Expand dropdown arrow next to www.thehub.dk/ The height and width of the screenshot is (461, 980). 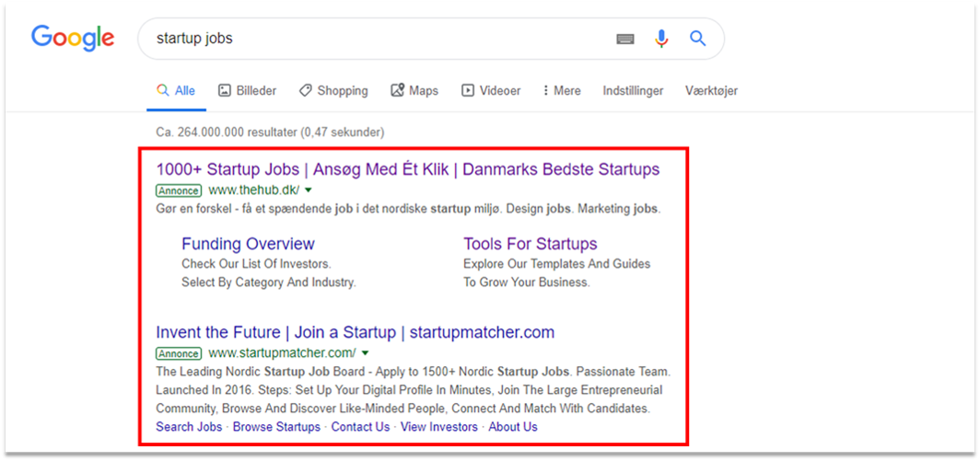pos(308,190)
